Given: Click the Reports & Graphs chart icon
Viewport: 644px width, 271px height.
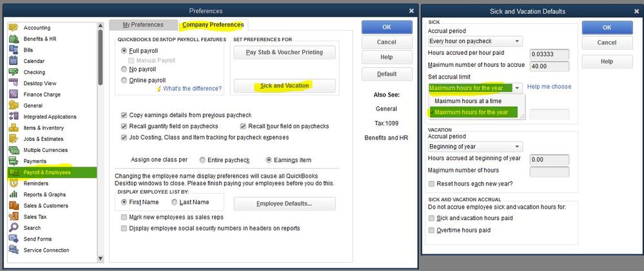Looking at the screenshot, I should click(x=14, y=194).
